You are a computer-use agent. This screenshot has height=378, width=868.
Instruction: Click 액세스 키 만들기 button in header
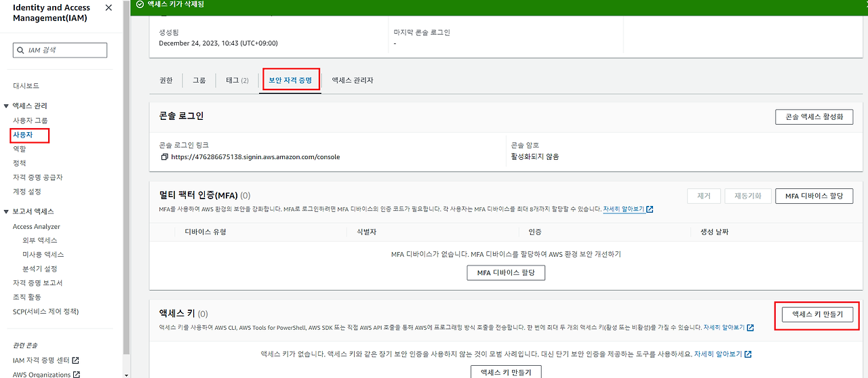click(816, 314)
